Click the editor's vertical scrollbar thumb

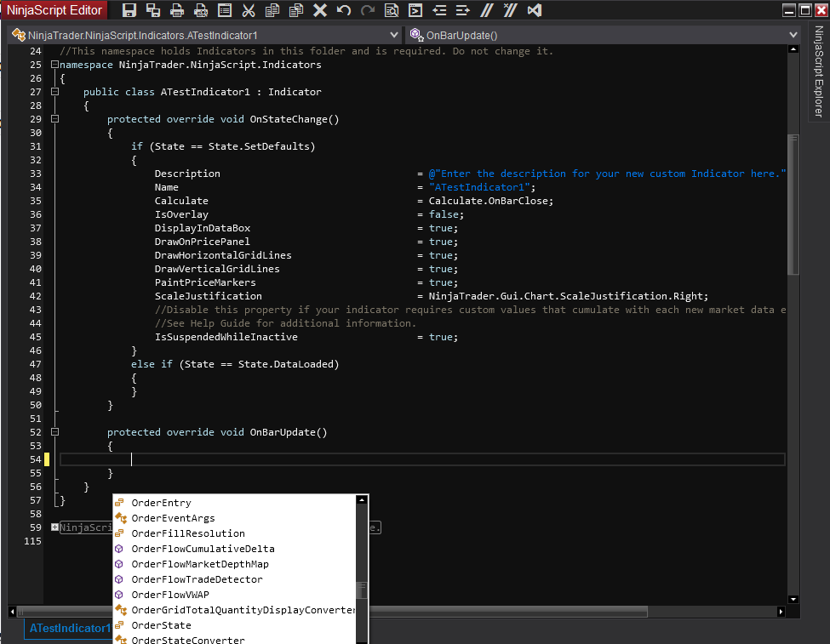click(793, 204)
